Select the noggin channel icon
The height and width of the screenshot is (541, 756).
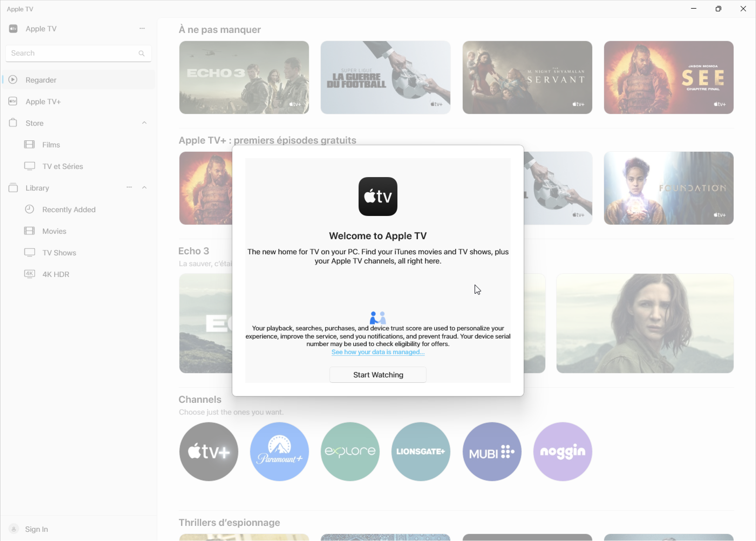[563, 452]
